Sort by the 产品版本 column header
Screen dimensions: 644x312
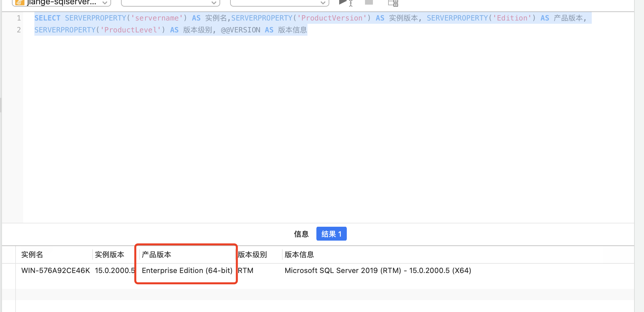pos(156,254)
